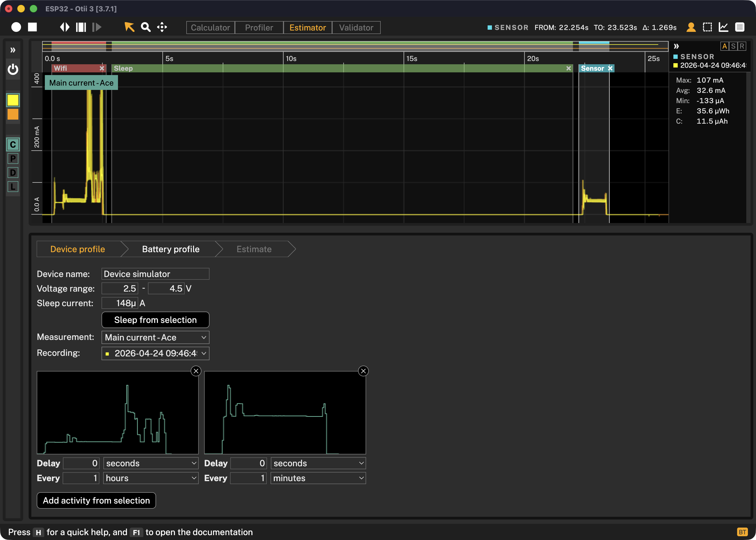
Task: Toggle the S statistics mode button
Action: tap(733, 46)
